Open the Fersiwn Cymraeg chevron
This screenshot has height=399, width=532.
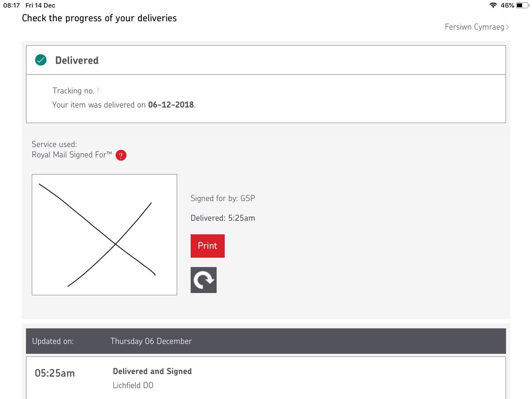(x=507, y=27)
